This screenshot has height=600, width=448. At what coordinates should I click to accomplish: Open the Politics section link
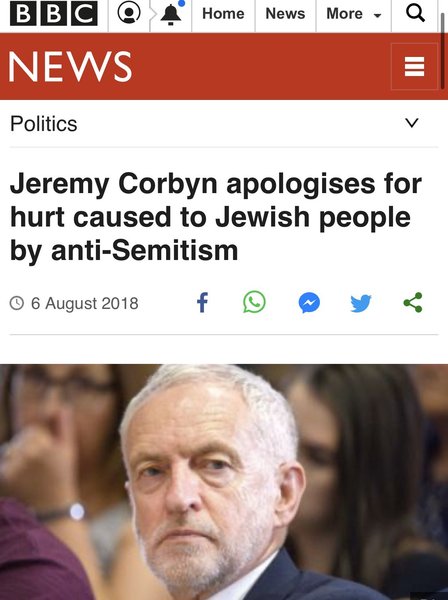click(x=44, y=124)
